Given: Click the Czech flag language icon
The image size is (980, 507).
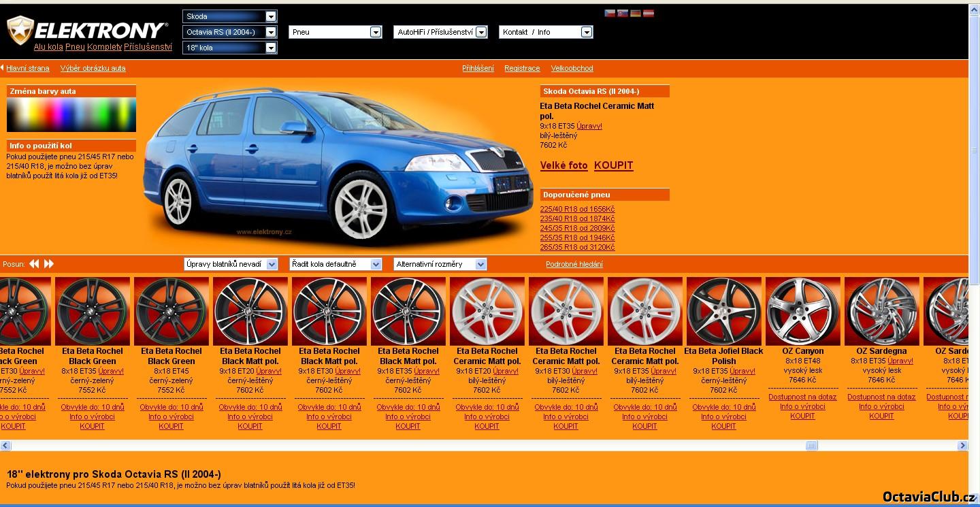Looking at the screenshot, I should [610, 13].
